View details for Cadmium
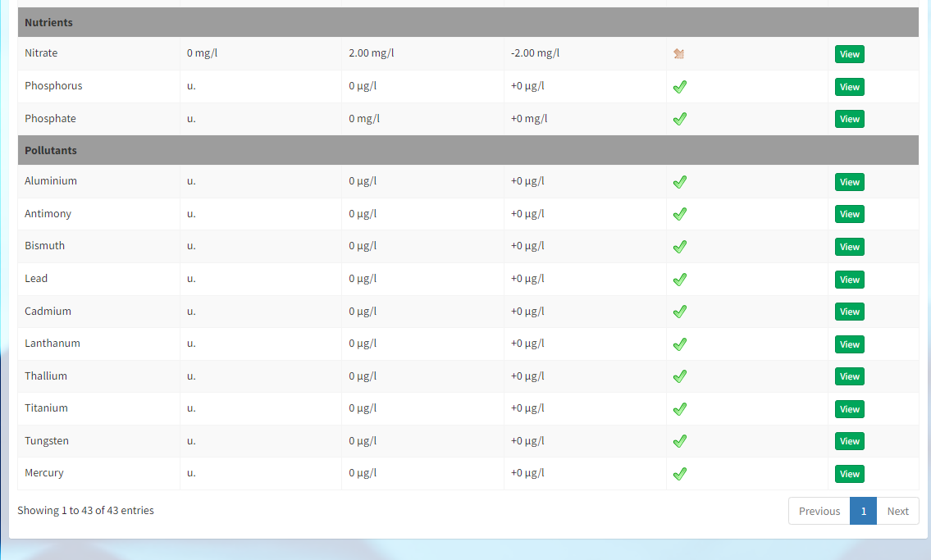931x560 pixels. coord(849,312)
